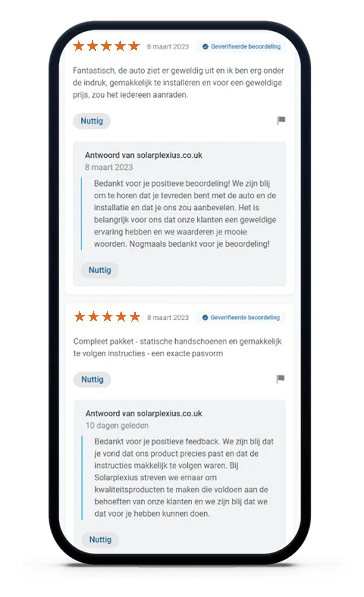Click the second Antwoord van solarplexius.co.uk heading
The width and height of the screenshot is (364, 597).
pos(144,414)
